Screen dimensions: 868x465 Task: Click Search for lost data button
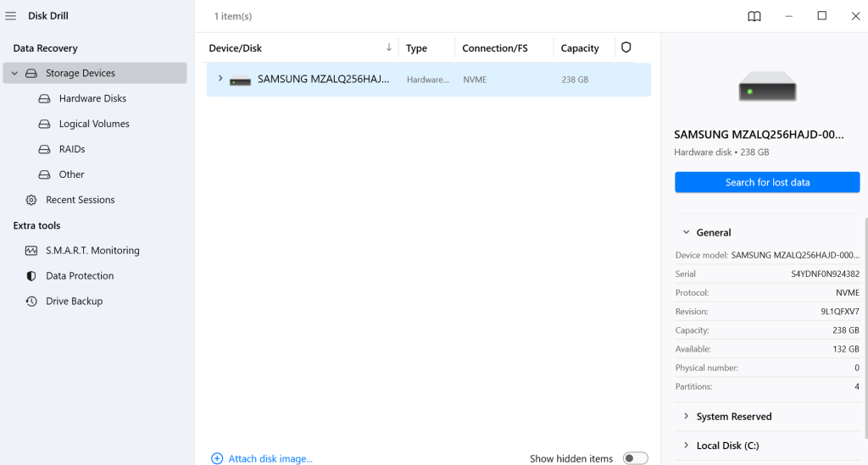coord(767,182)
